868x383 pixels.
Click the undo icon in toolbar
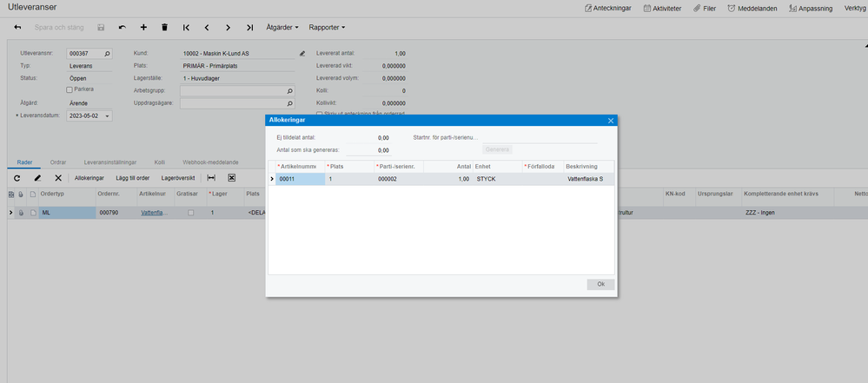coord(123,27)
